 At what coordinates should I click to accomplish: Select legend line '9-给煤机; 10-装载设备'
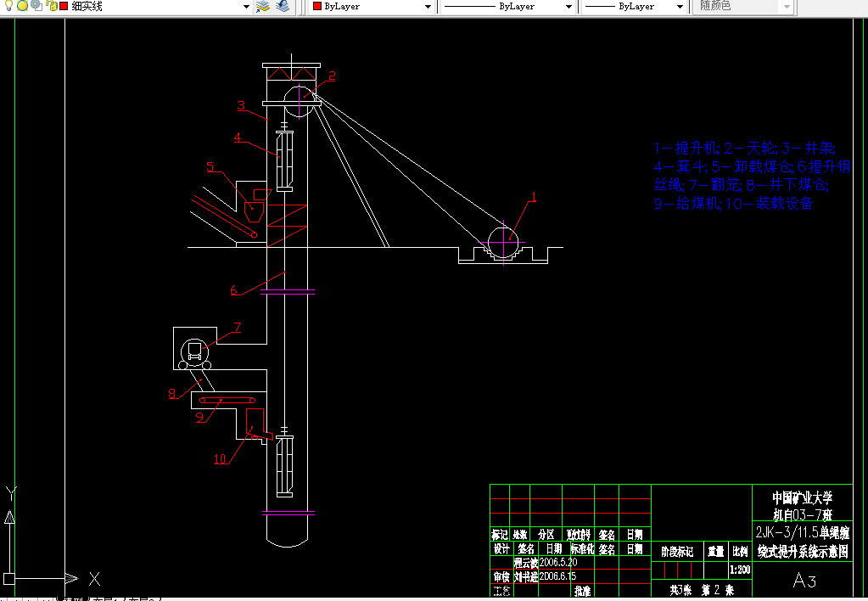click(x=733, y=203)
